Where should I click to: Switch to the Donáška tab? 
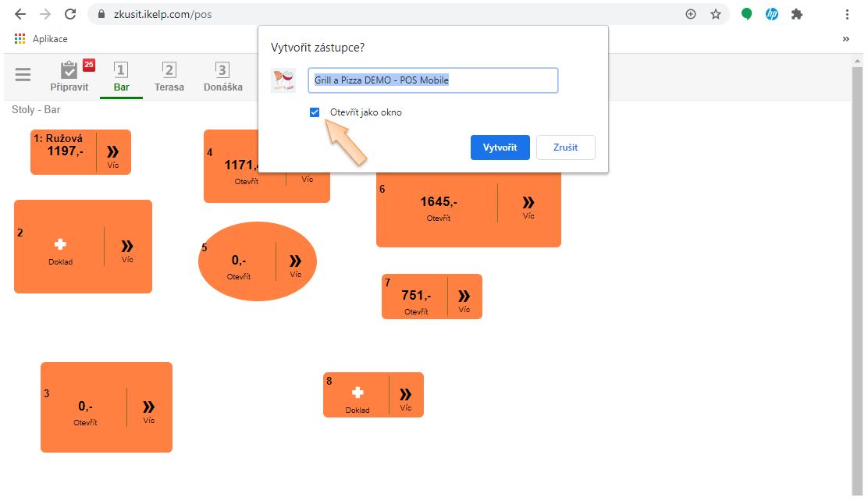click(223, 77)
